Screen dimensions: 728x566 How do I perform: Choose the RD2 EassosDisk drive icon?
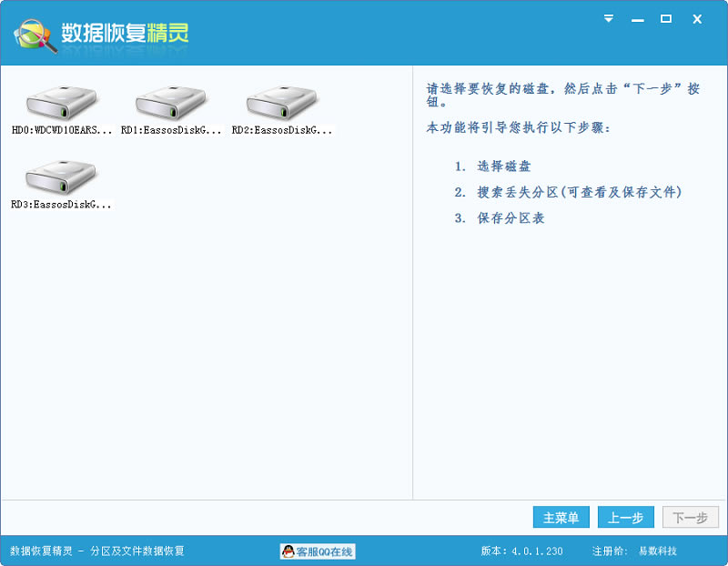click(x=282, y=103)
